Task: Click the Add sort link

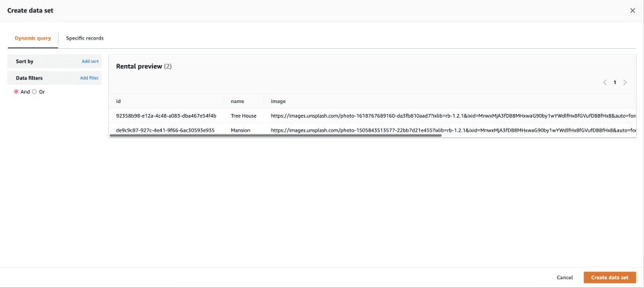Action: [90, 61]
